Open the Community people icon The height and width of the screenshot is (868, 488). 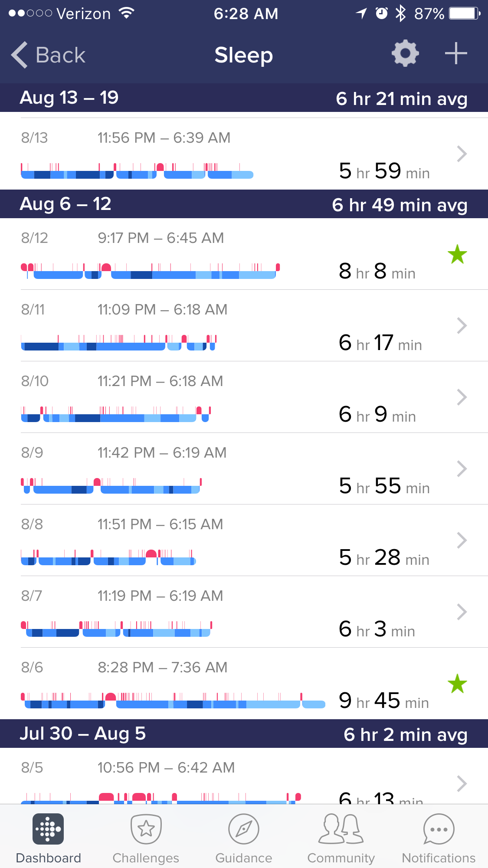coord(341,829)
